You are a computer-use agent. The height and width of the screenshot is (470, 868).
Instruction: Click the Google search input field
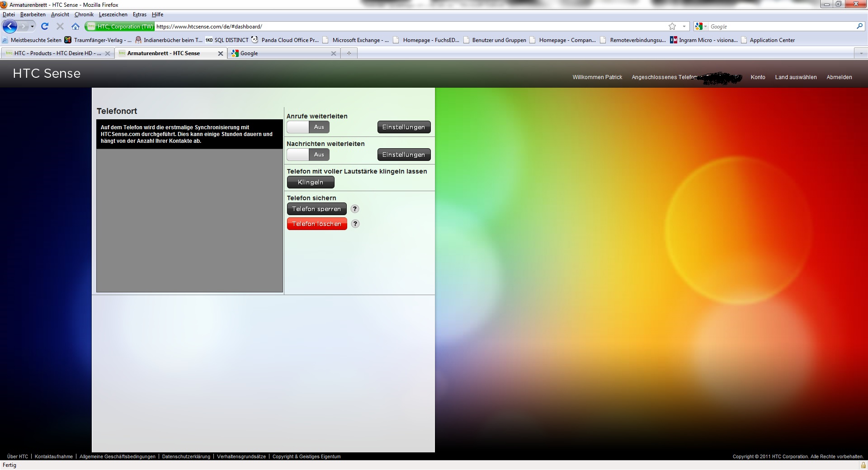coord(781,27)
